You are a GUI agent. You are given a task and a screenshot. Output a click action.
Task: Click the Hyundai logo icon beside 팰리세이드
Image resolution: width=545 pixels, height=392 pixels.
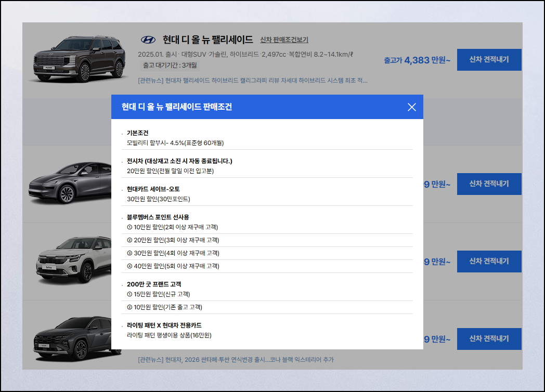pos(148,40)
